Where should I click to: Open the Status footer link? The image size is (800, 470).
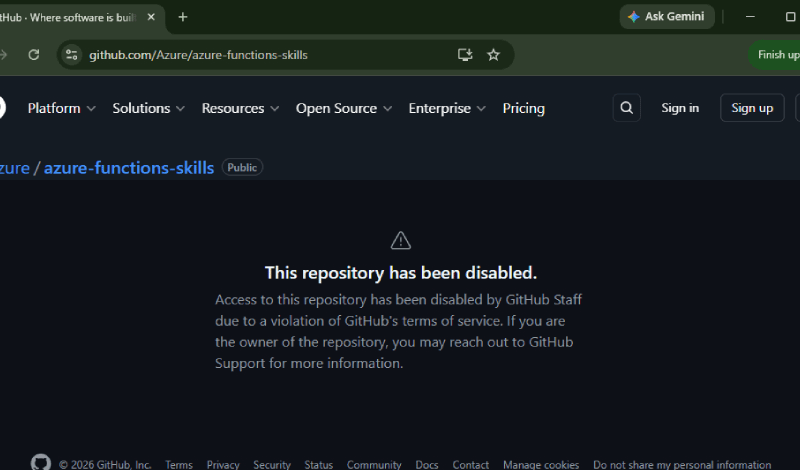click(318, 464)
